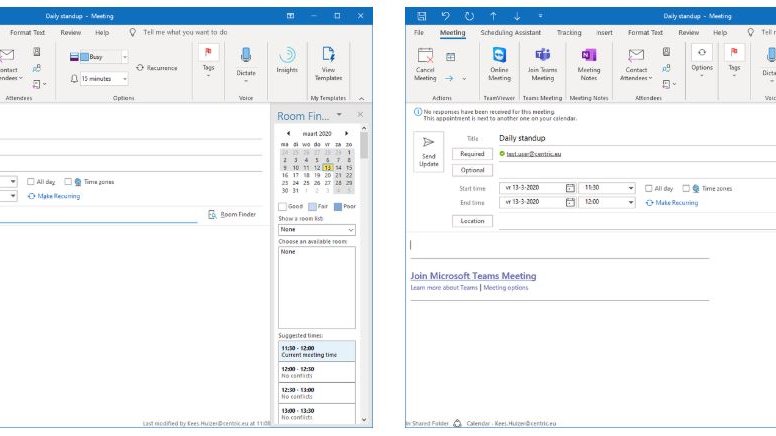Open Show As Busy dropdown

click(125, 57)
